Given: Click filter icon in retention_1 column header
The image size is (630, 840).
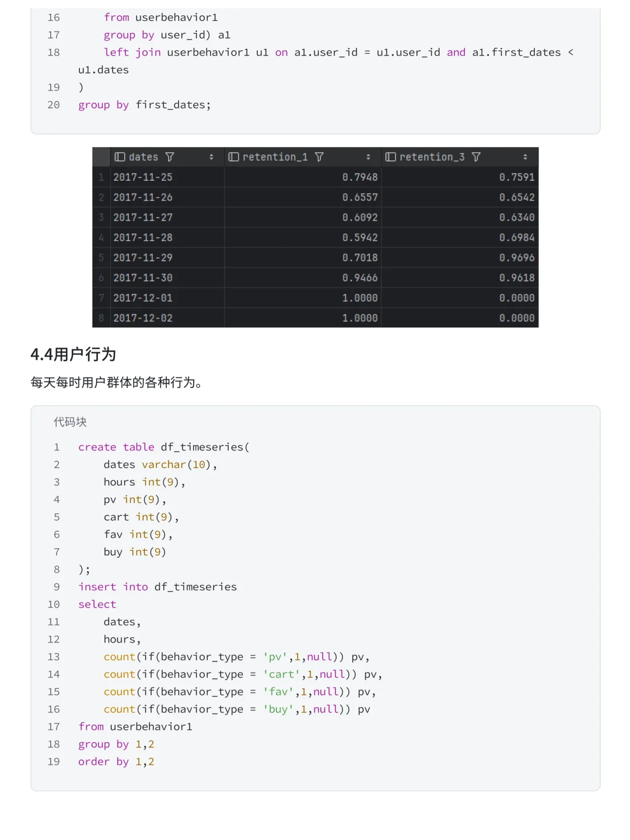Looking at the screenshot, I should click(x=319, y=157).
